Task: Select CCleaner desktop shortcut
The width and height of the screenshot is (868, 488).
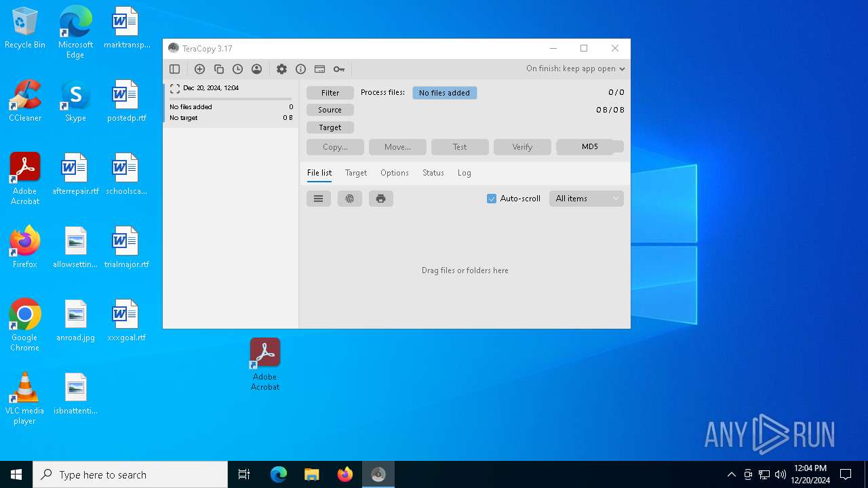Action: coord(25,101)
